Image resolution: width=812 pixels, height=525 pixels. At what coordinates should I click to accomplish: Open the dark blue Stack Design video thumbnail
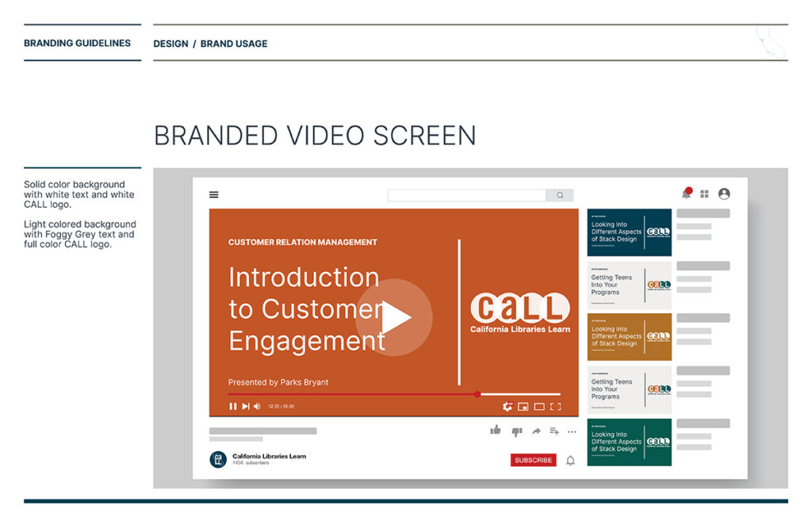coord(629,232)
